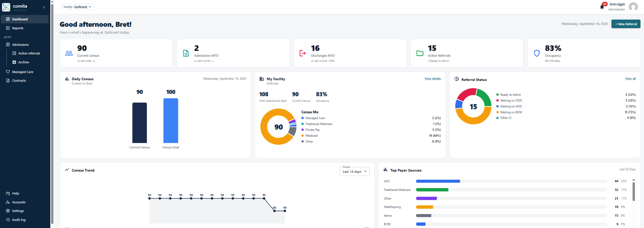Click the Archive box icon
Screen dimensions: 644x228
tap(14, 62)
